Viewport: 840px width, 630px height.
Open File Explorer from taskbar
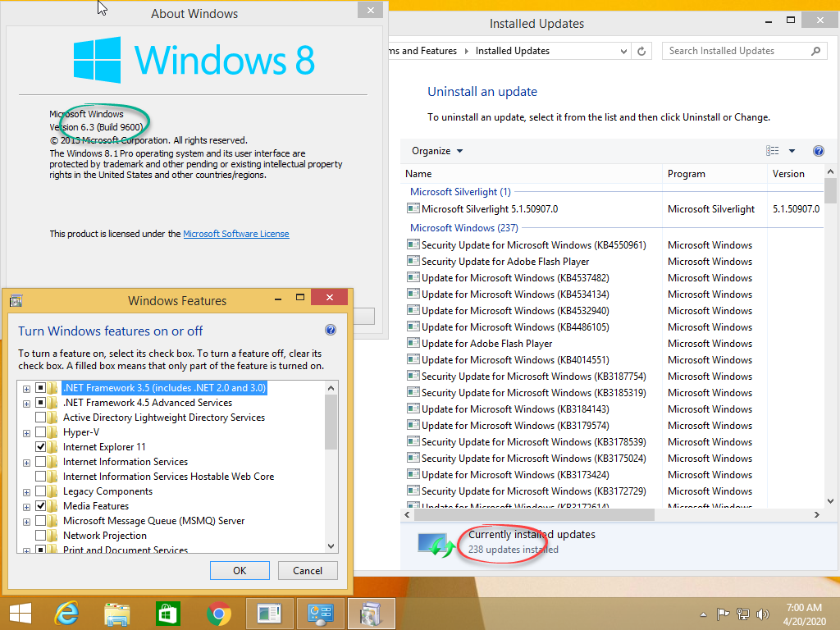pos(117,614)
